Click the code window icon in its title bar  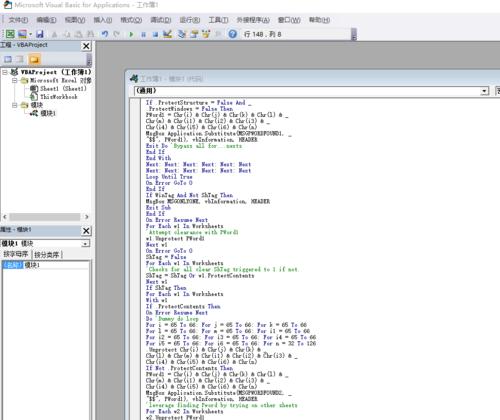point(134,79)
